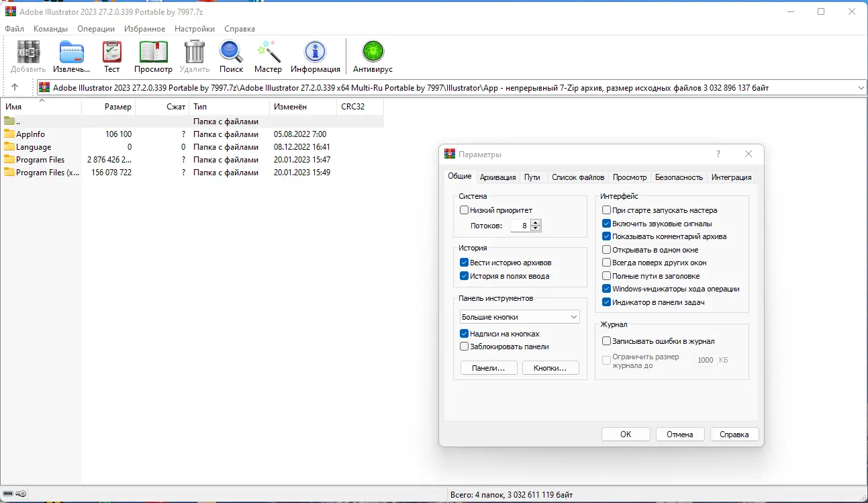868x503 pixels.
Task: Open the Справка menu in the menu bar
Action: tap(240, 29)
